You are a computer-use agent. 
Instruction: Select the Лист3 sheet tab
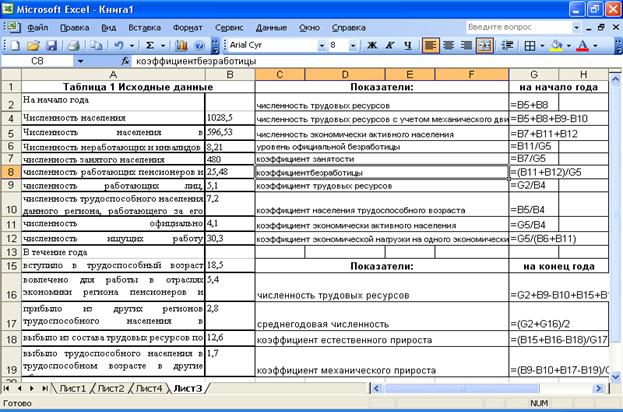[x=188, y=388]
